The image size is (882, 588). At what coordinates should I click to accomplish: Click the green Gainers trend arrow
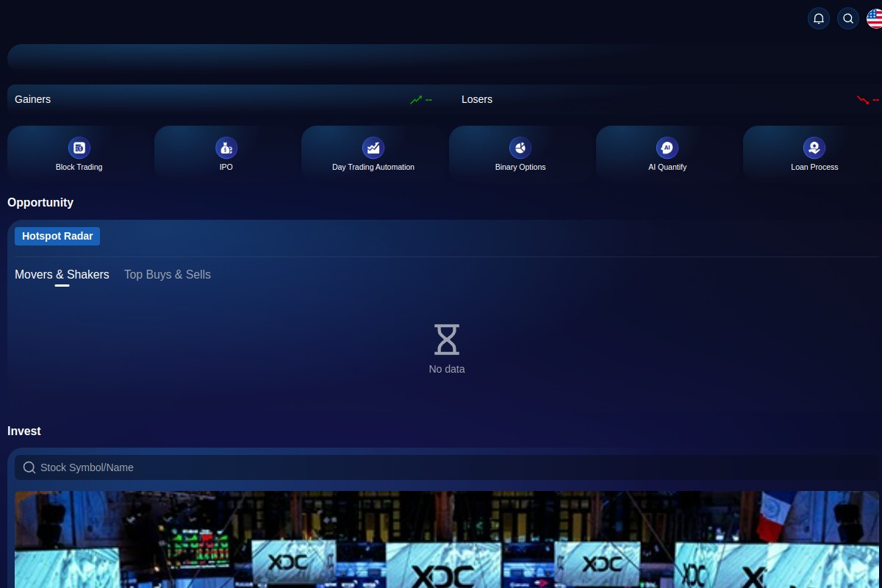pyautogui.click(x=416, y=99)
